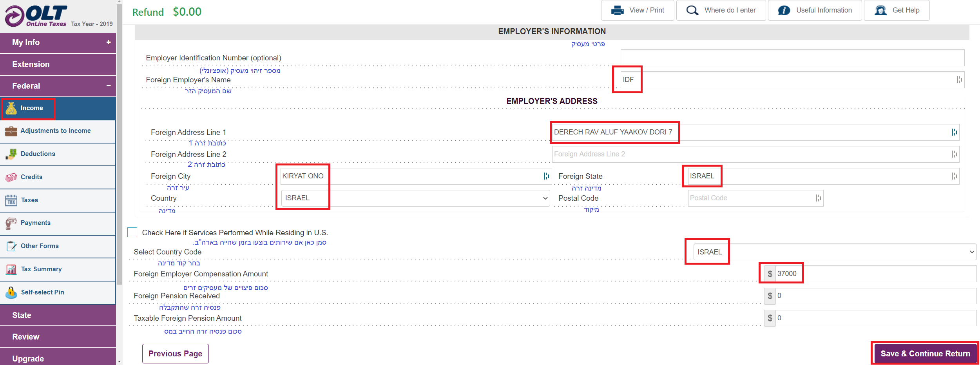Screen dimensions: 980x365
Task: Click the marker icon in Postal Code field
Action: [x=818, y=198]
